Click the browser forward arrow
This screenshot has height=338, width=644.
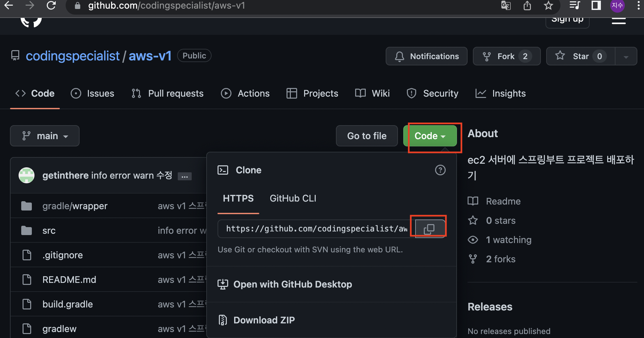click(30, 5)
